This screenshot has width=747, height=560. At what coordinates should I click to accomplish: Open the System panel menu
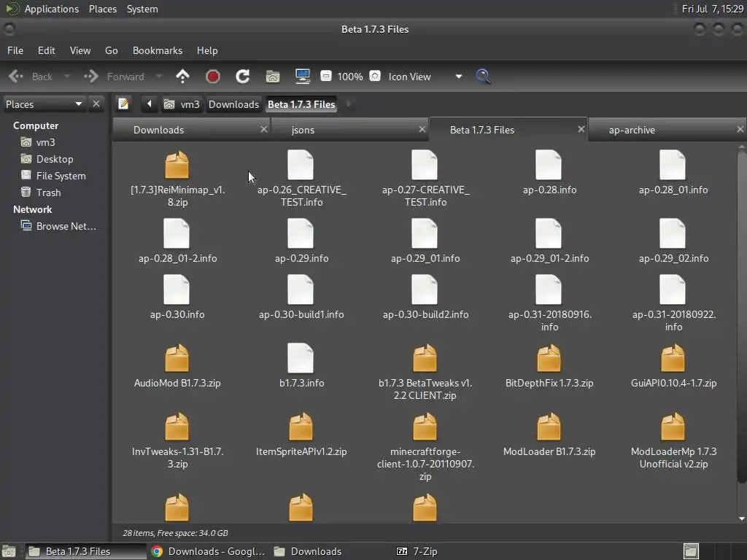tap(142, 9)
